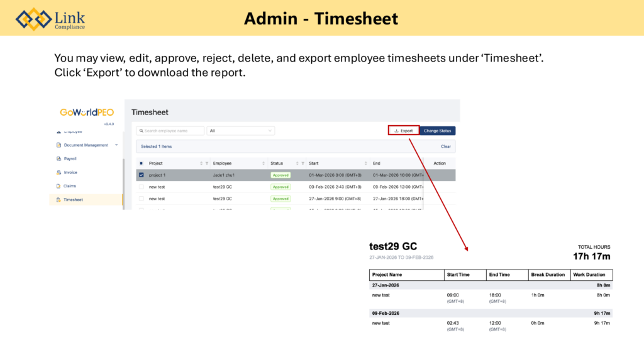This screenshot has width=644, height=362.
Task: Sort by the Start column arrows
Action: [365, 163]
